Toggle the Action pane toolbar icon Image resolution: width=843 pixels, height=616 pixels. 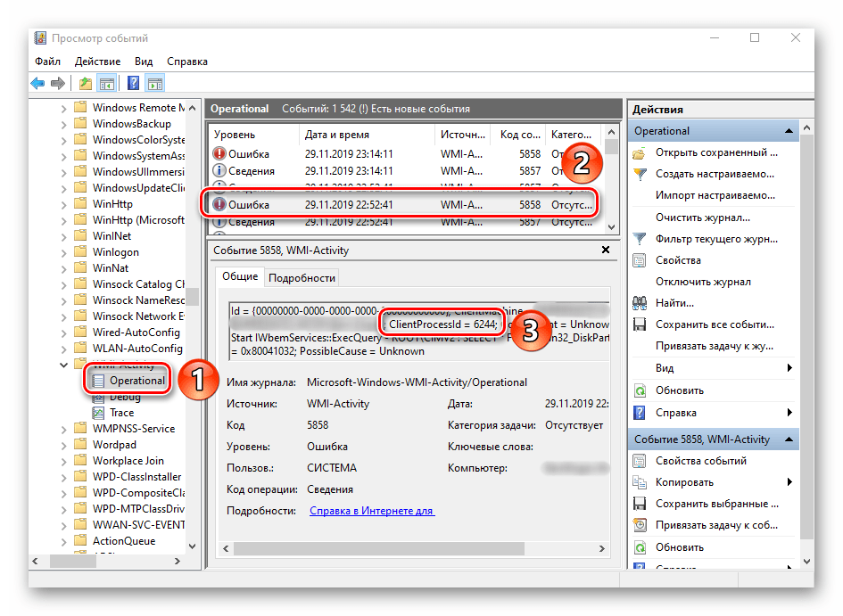155,83
